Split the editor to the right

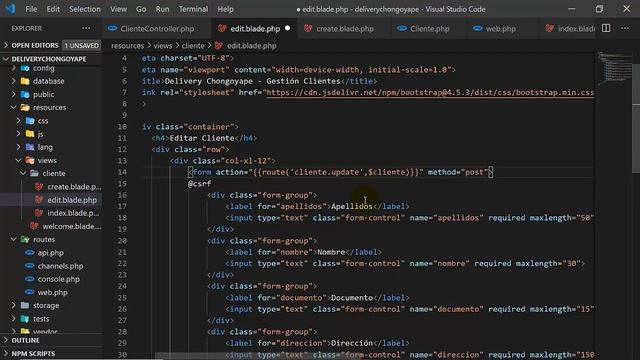point(606,28)
